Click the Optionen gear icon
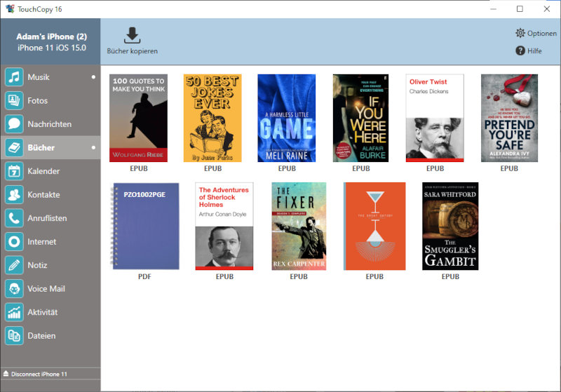 pos(520,33)
